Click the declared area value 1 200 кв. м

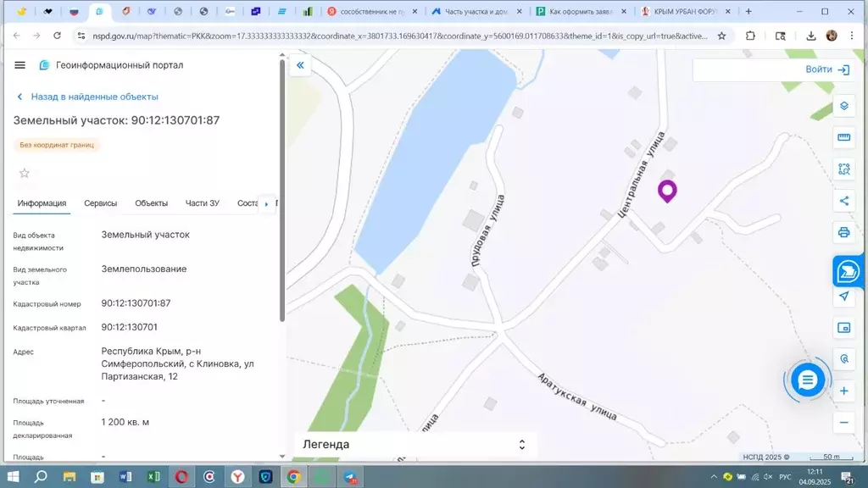[125, 422]
